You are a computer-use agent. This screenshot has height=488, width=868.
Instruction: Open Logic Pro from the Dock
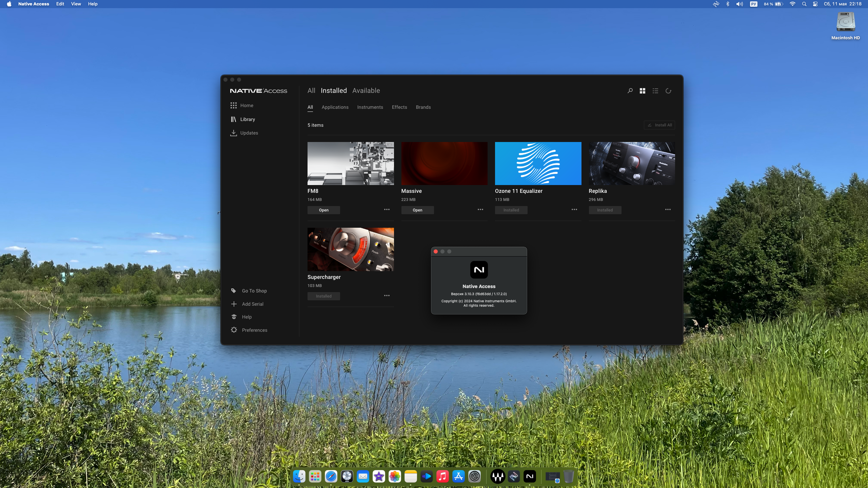point(347,477)
